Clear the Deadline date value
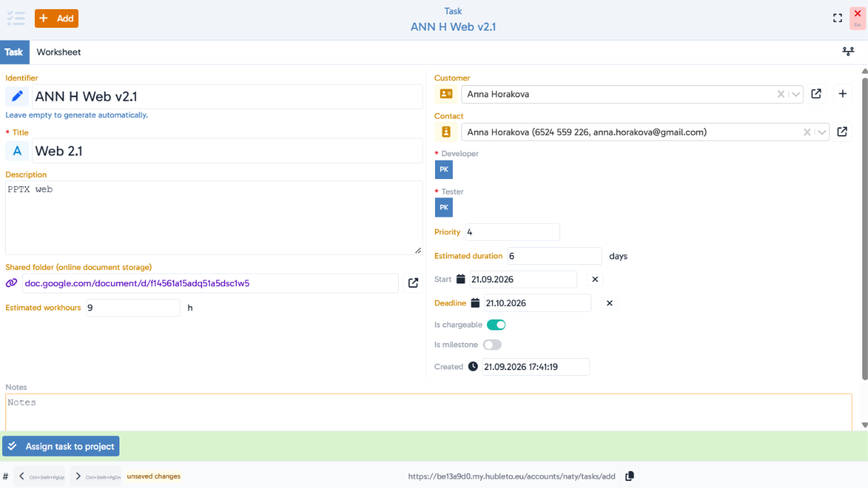868x488 pixels. coord(609,303)
